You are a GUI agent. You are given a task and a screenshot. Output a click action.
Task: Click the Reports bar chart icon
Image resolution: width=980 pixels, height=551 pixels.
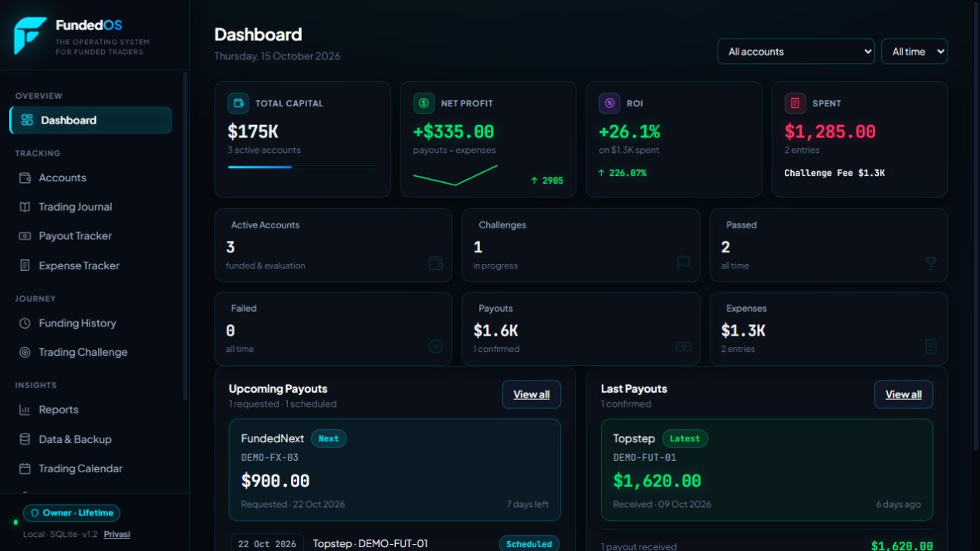point(25,410)
